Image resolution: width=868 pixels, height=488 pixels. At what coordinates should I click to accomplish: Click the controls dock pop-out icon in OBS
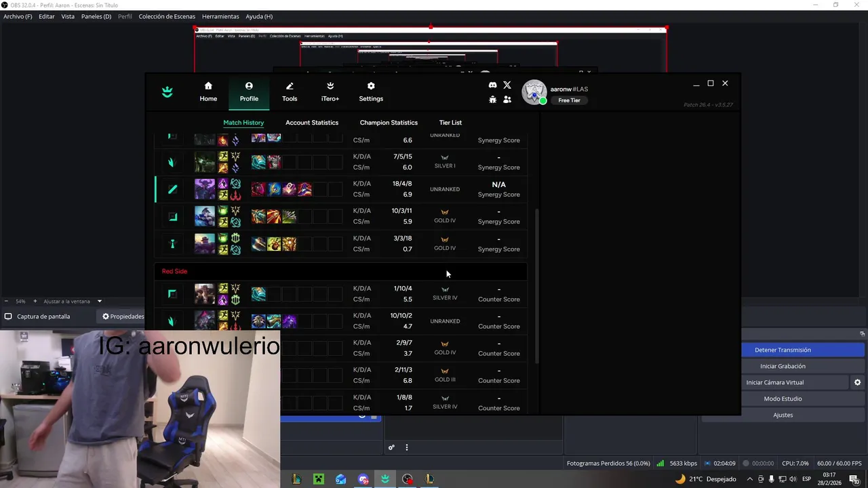(862, 333)
